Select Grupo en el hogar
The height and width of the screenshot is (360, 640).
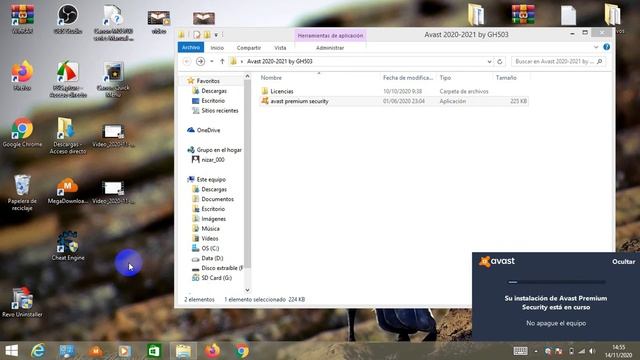coord(219,150)
